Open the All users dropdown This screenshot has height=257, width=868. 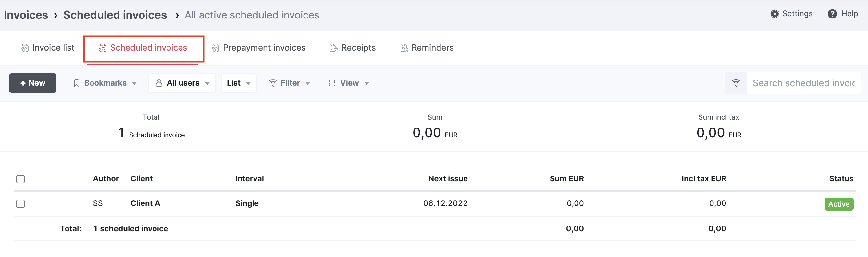182,83
